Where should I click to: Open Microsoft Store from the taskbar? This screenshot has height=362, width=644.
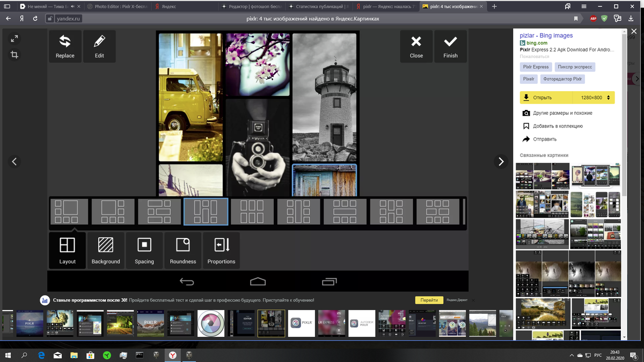tap(91, 355)
